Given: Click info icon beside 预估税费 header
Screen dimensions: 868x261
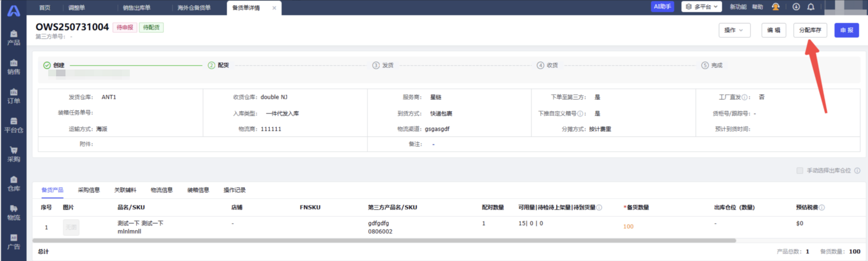Looking at the screenshot, I should click(822, 208).
